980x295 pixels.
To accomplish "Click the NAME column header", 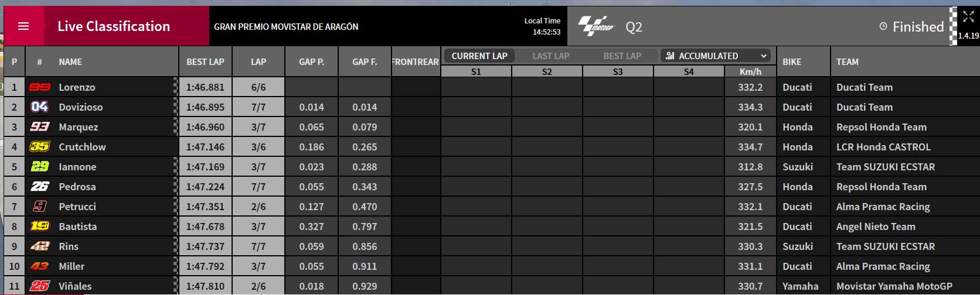I will click(70, 61).
